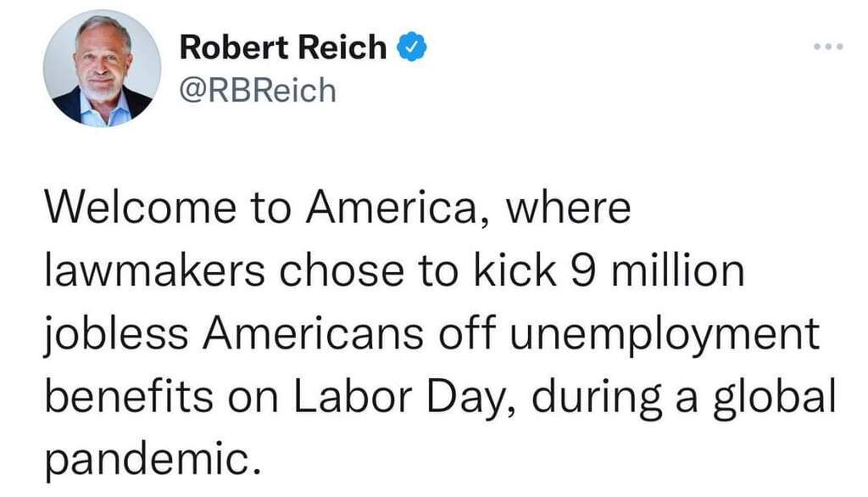Click the blue verified checkmark badge
This screenshot has height=497, width=868.
[411, 47]
